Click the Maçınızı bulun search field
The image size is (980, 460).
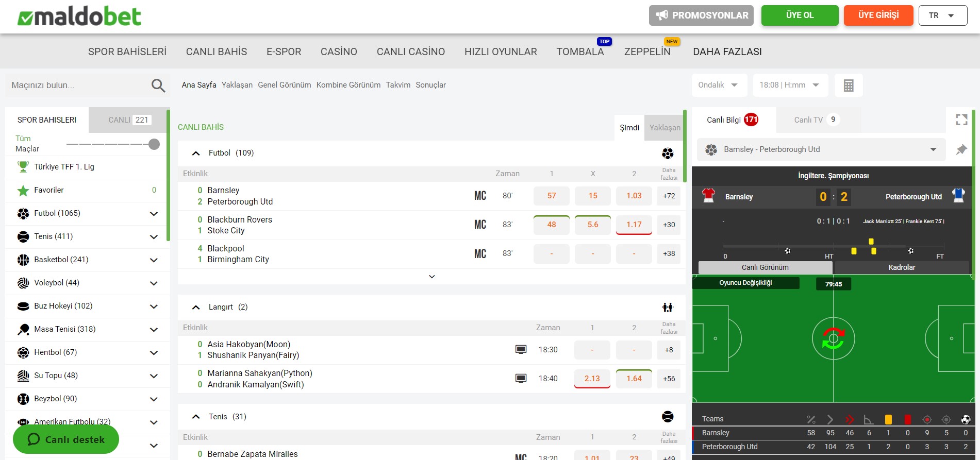(x=77, y=86)
